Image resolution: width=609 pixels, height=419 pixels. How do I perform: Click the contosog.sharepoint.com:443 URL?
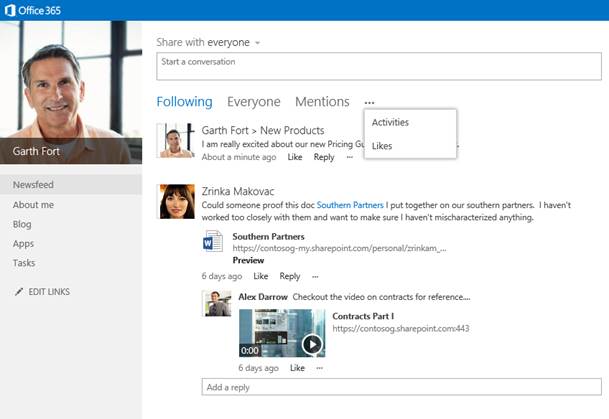[x=401, y=329]
